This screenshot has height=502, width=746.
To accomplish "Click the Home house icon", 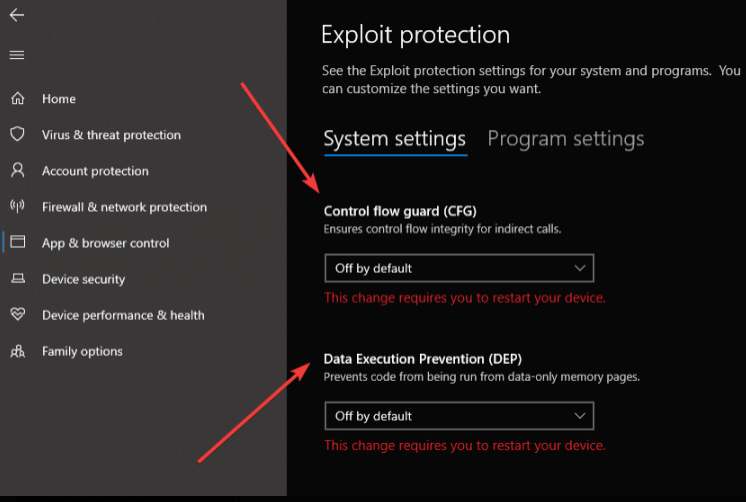I will pyautogui.click(x=17, y=99).
